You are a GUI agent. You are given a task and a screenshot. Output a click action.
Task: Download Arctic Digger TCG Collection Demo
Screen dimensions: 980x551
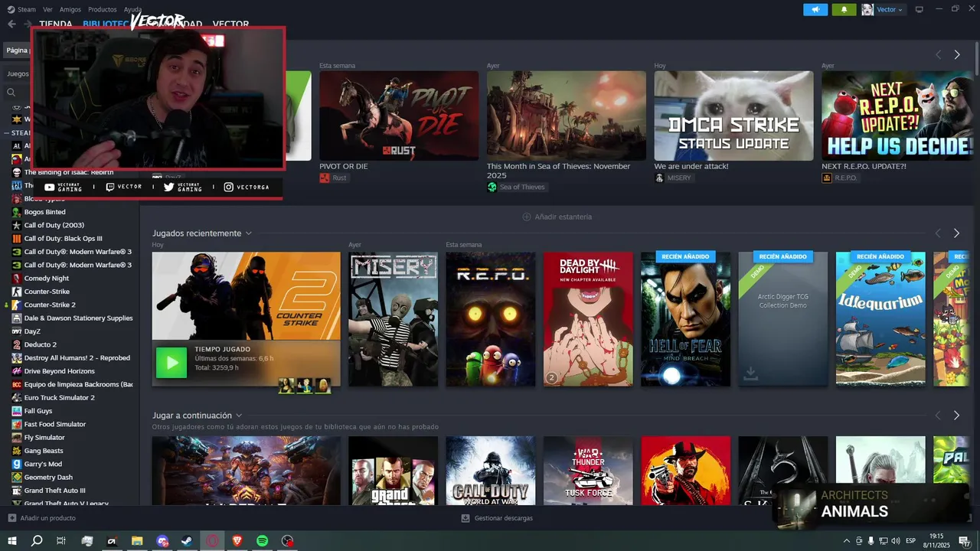pos(751,373)
